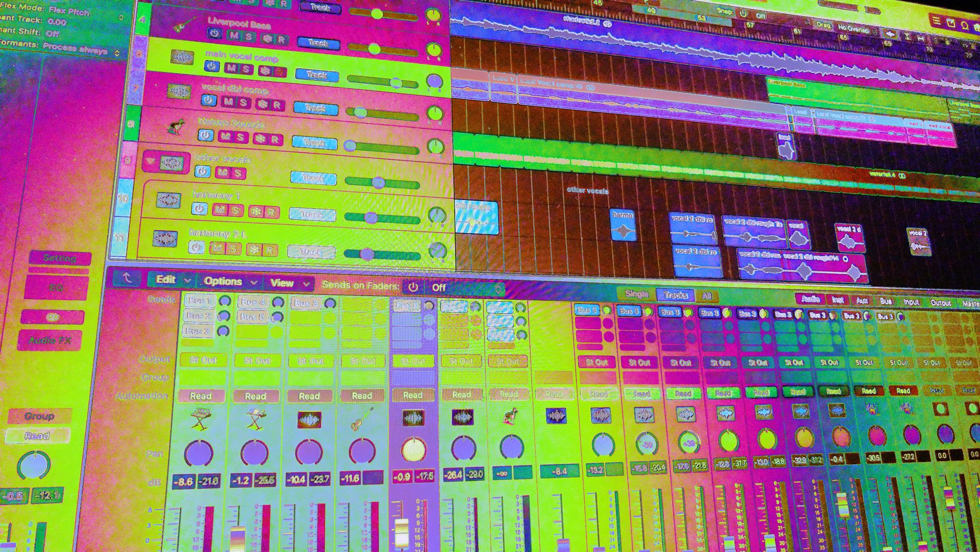
Task: Open the mixer Options dropdown menu
Action: (229, 282)
